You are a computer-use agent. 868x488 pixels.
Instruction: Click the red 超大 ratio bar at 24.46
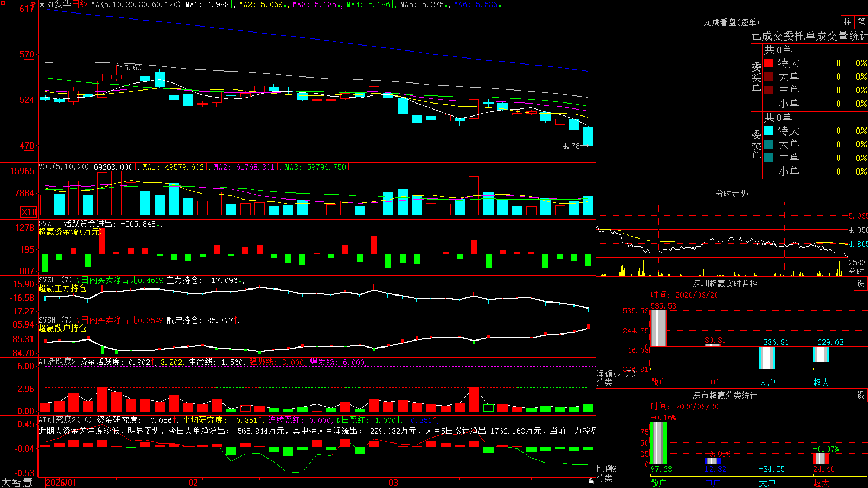821,459
